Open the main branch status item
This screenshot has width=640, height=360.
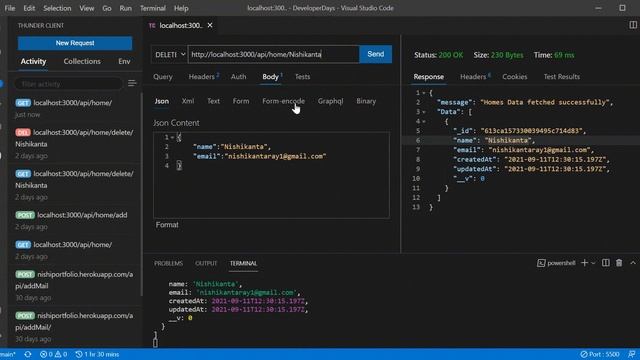[x=8, y=354]
